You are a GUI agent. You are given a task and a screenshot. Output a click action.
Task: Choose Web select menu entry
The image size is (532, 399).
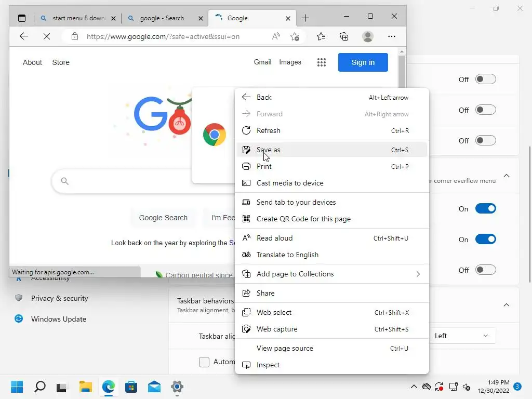click(332, 312)
